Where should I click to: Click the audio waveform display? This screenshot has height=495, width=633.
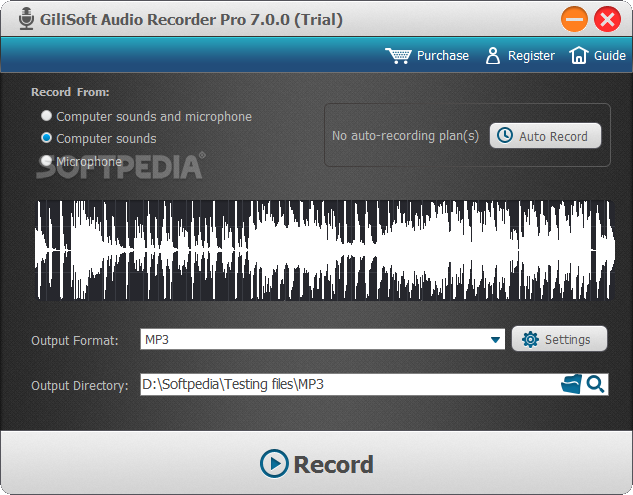pyautogui.click(x=324, y=250)
